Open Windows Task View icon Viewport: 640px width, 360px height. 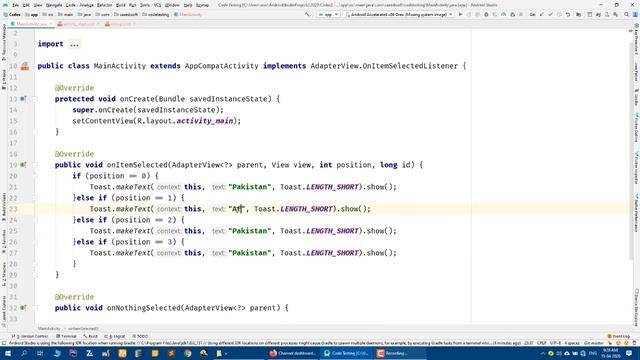[x=40, y=353]
